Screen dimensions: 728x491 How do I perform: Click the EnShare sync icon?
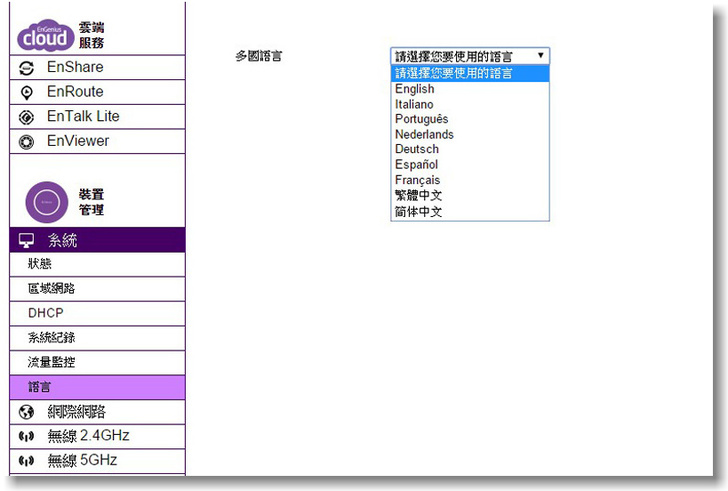[x=26, y=68]
